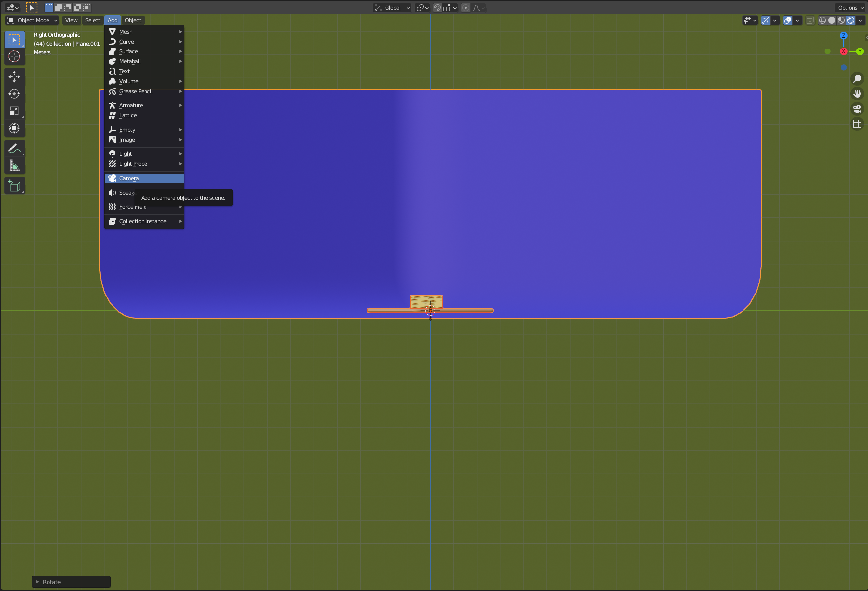Switch to solid shading
The width and height of the screenshot is (868, 591).
pyautogui.click(x=832, y=20)
